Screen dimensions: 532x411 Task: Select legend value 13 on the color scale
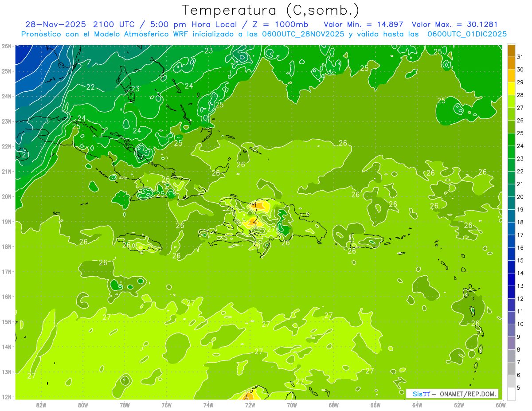point(520,286)
